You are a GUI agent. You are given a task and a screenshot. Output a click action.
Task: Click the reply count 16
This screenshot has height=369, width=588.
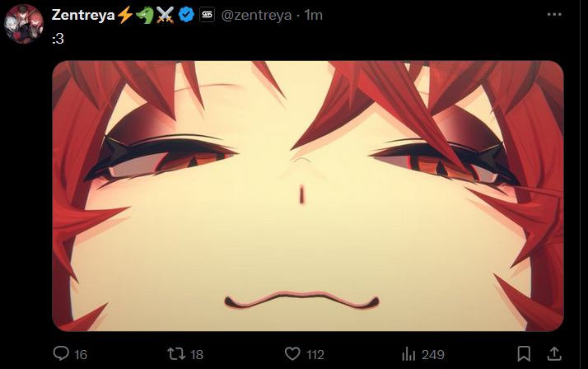point(81,354)
